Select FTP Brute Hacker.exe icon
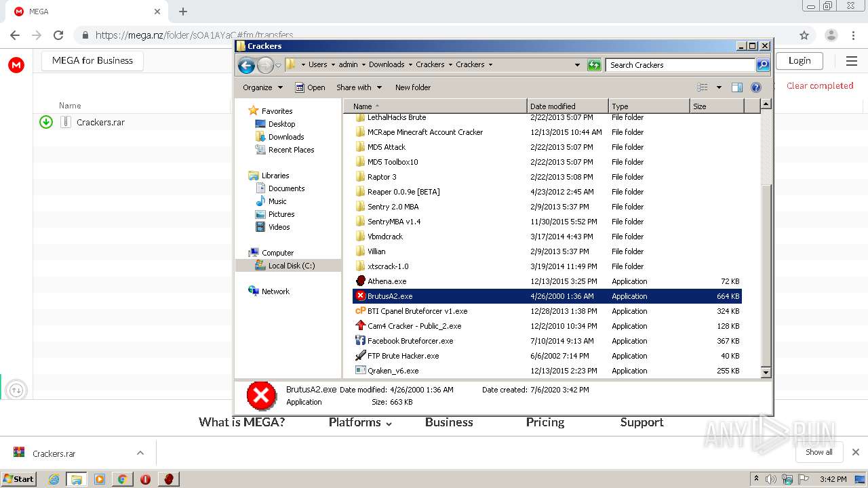This screenshot has height=488, width=868. coord(361,356)
